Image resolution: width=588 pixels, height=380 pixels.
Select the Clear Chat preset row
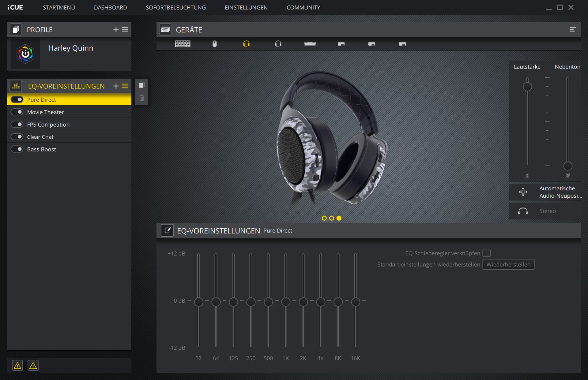[x=70, y=137]
